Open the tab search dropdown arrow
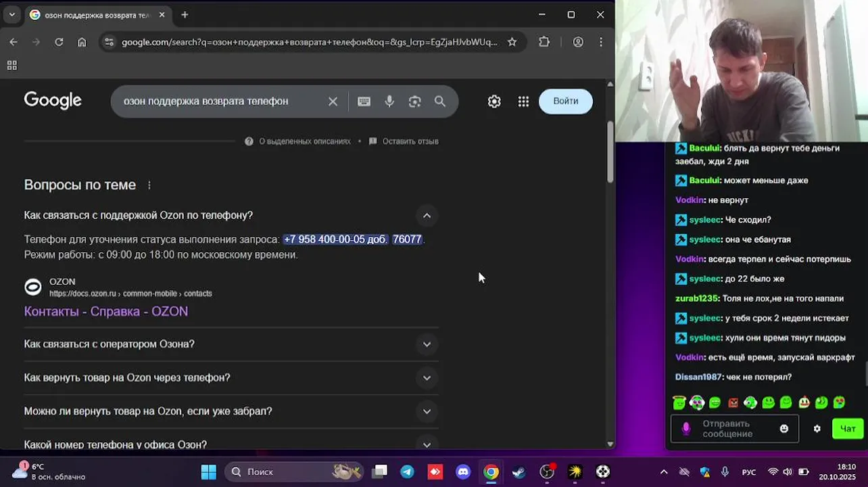868x487 pixels. pyautogui.click(x=11, y=15)
